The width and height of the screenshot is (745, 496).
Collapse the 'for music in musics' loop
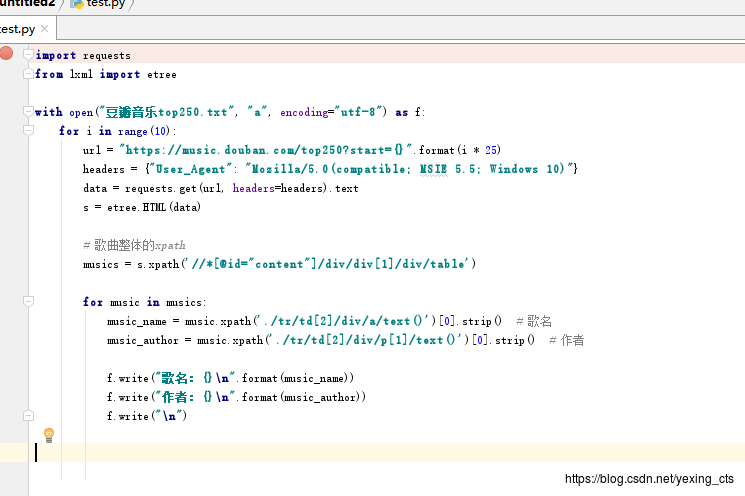[29, 301]
